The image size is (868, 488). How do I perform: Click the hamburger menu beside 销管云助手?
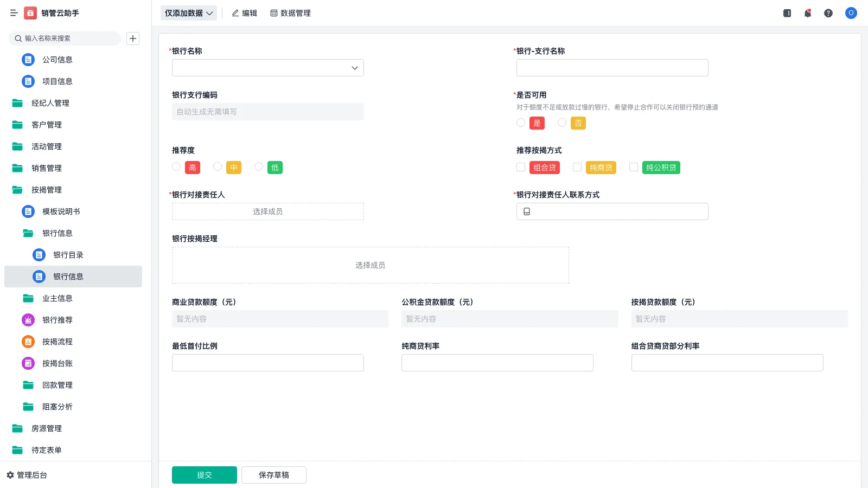click(14, 13)
